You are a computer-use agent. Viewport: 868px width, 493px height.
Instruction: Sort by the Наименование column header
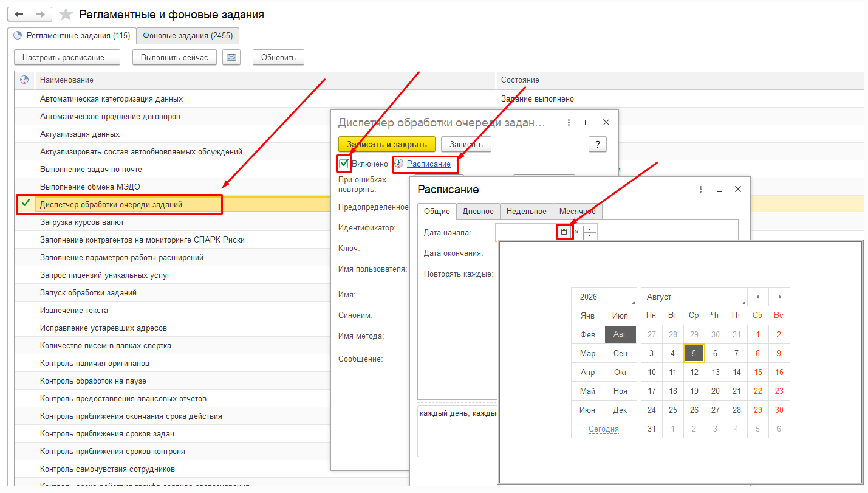tap(265, 80)
